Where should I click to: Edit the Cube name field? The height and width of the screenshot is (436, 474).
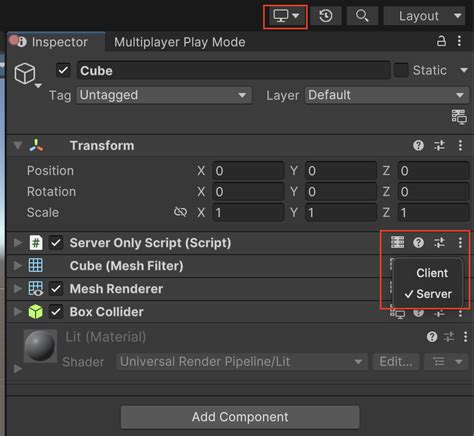coord(233,70)
